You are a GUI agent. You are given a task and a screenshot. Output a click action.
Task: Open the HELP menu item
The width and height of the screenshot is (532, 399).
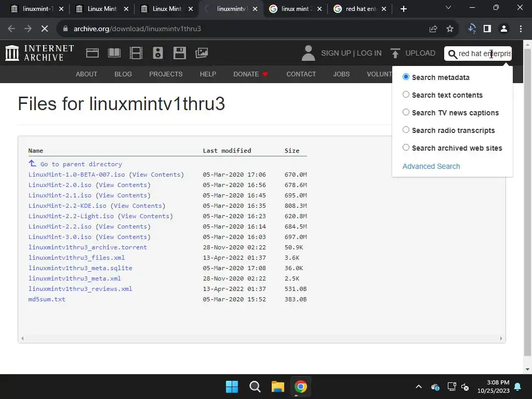coord(208,74)
